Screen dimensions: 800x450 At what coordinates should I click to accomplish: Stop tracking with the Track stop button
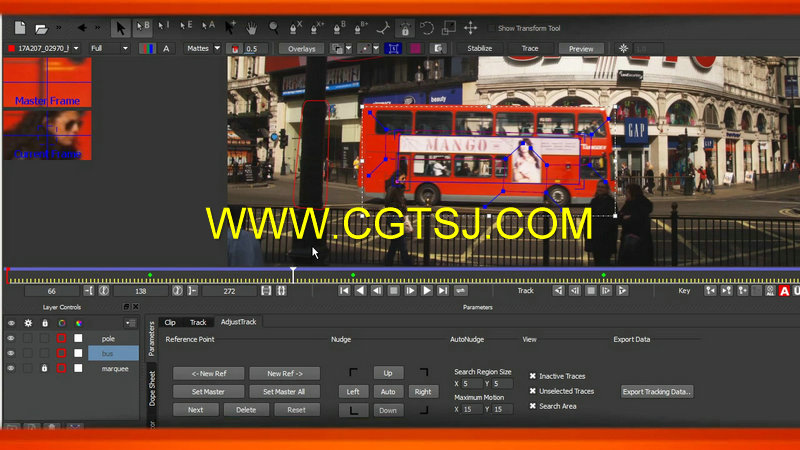pyautogui.click(x=590, y=291)
